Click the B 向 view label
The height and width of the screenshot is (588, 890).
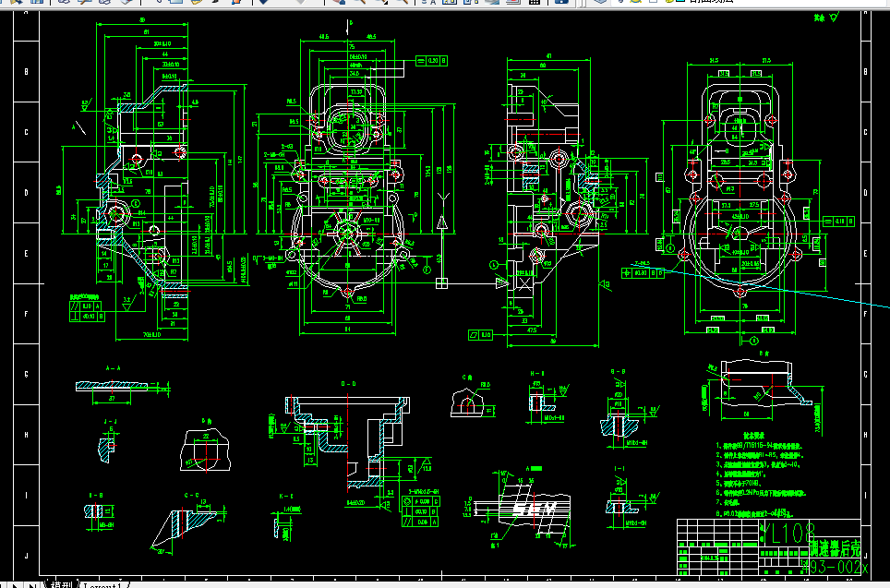764,353
